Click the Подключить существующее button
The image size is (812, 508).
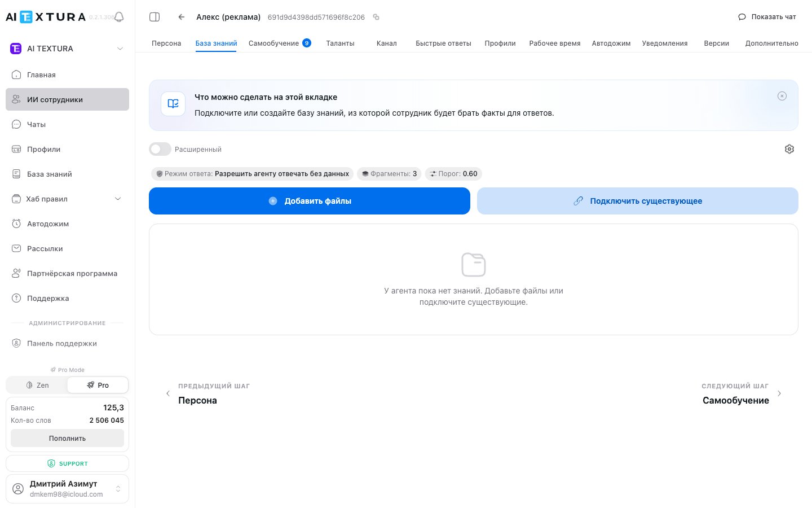tap(638, 201)
